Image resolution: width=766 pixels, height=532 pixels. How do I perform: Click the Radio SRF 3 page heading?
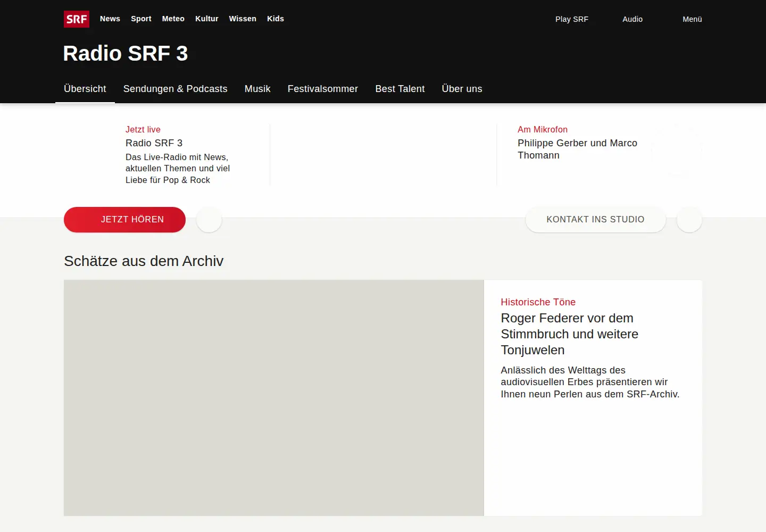pos(126,53)
